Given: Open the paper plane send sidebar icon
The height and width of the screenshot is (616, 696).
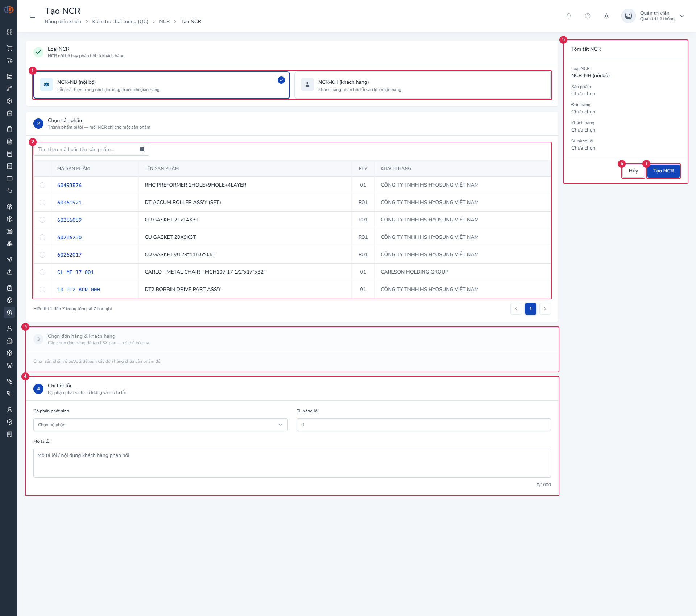Looking at the screenshot, I should pos(9,259).
